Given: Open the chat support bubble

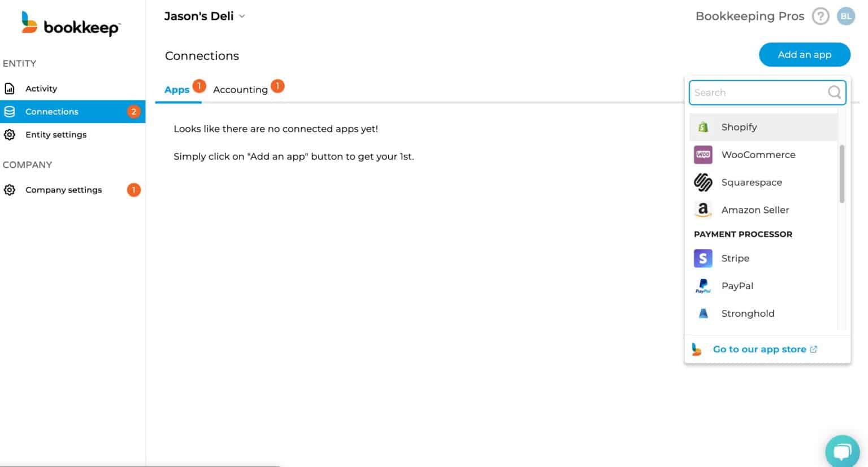Looking at the screenshot, I should tap(842, 451).
